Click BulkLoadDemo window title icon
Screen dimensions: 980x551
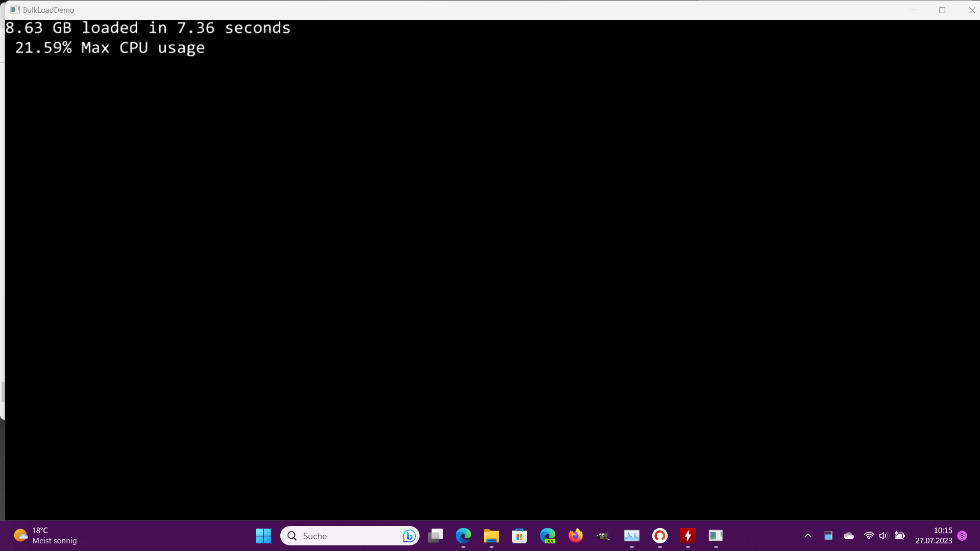(15, 10)
